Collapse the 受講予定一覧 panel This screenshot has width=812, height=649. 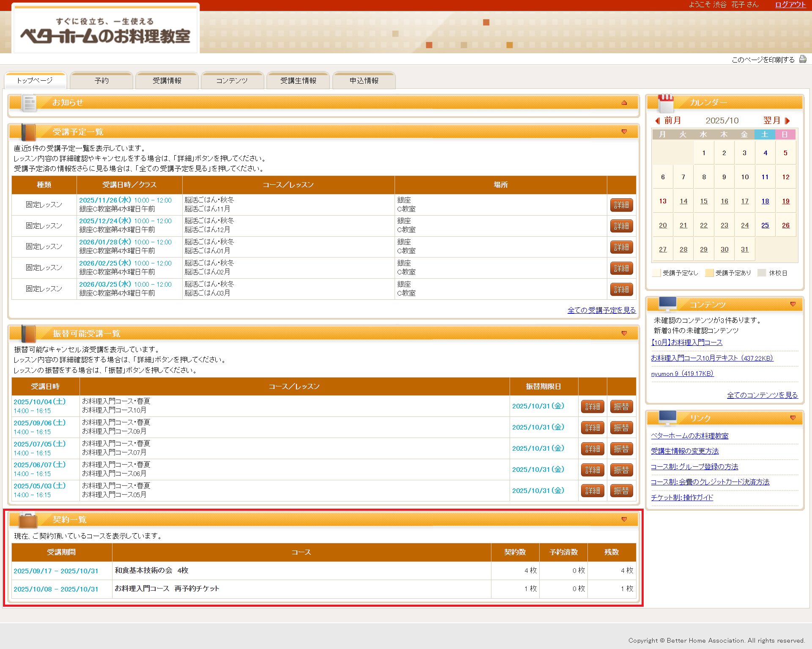(624, 132)
